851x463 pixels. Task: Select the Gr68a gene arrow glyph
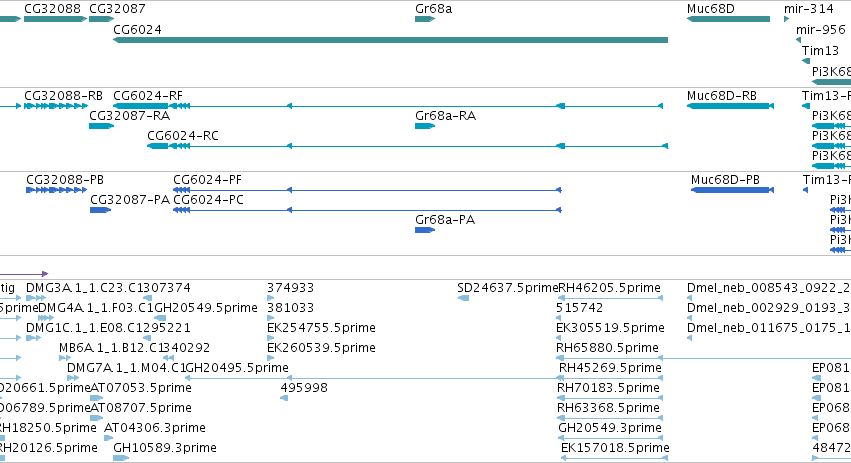(425, 19)
